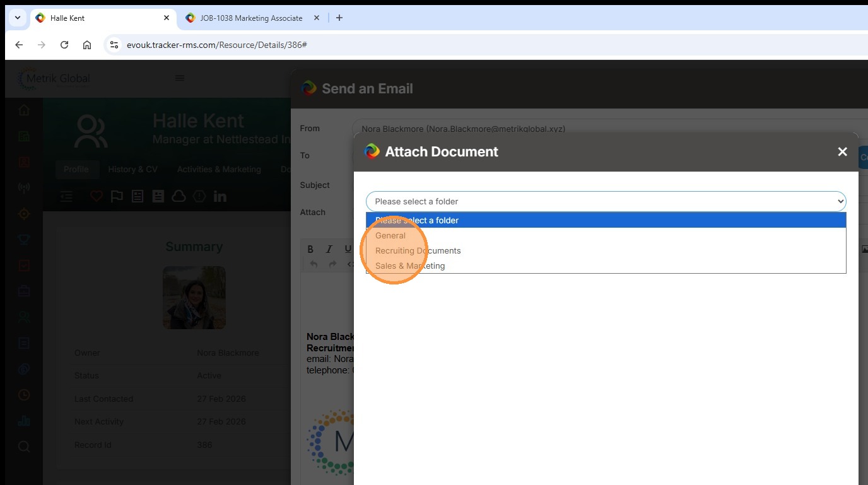Go back in the browser
This screenshot has width=868, height=485.
19,45
